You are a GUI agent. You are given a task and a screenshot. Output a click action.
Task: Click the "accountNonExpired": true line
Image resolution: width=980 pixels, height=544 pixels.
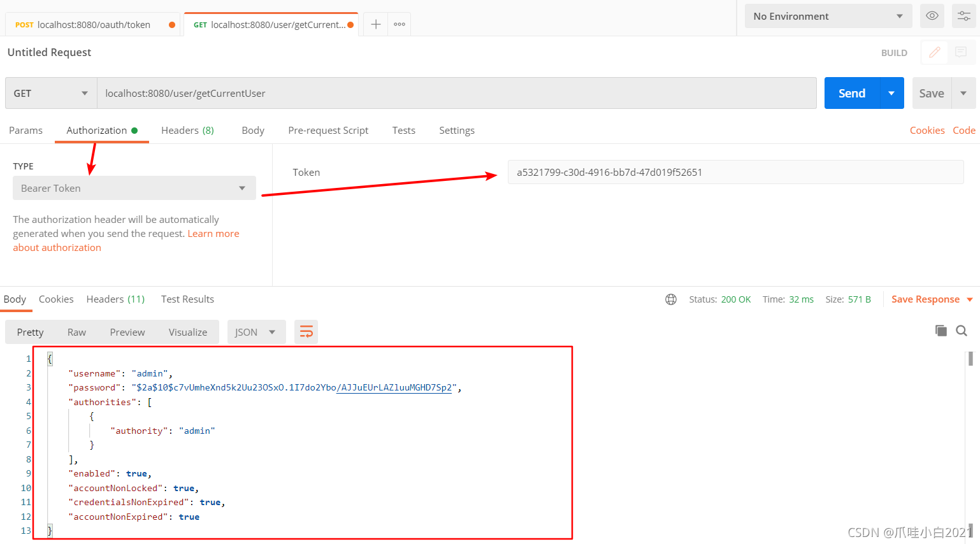(134, 517)
